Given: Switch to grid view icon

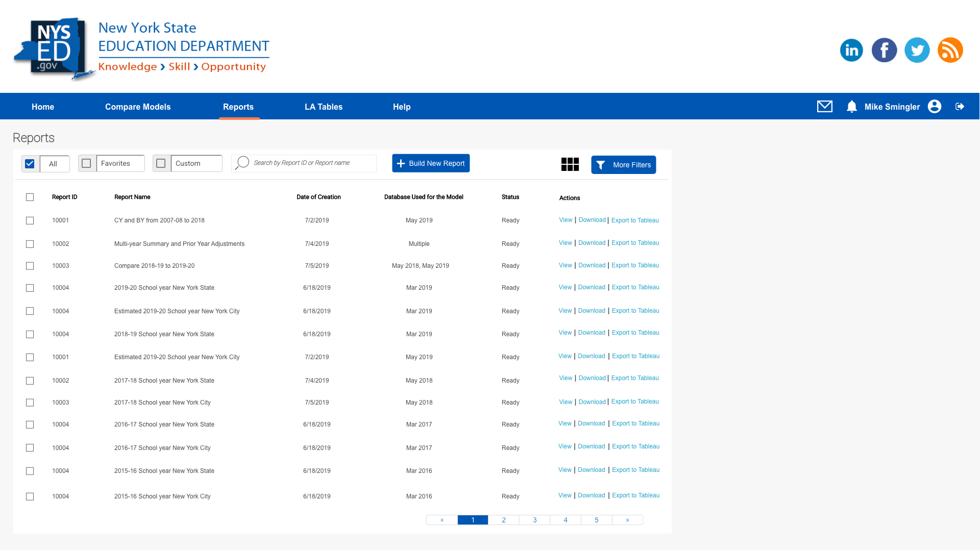Looking at the screenshot, I should pos(570,164).
